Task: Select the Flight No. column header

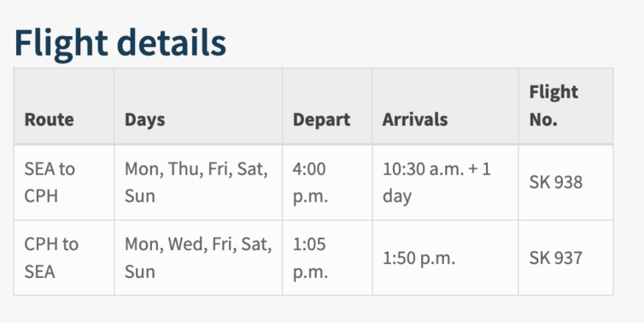Action: (566, 106)
